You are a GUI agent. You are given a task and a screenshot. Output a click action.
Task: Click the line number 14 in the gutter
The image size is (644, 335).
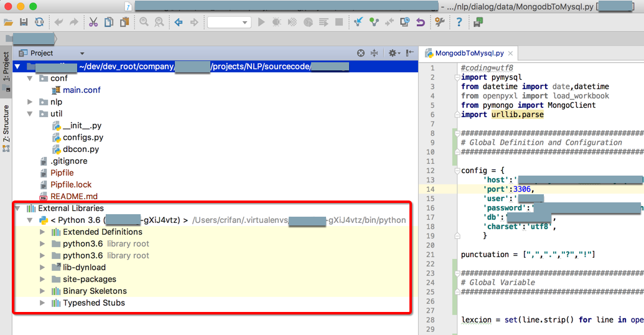click(x=430, y=189)
